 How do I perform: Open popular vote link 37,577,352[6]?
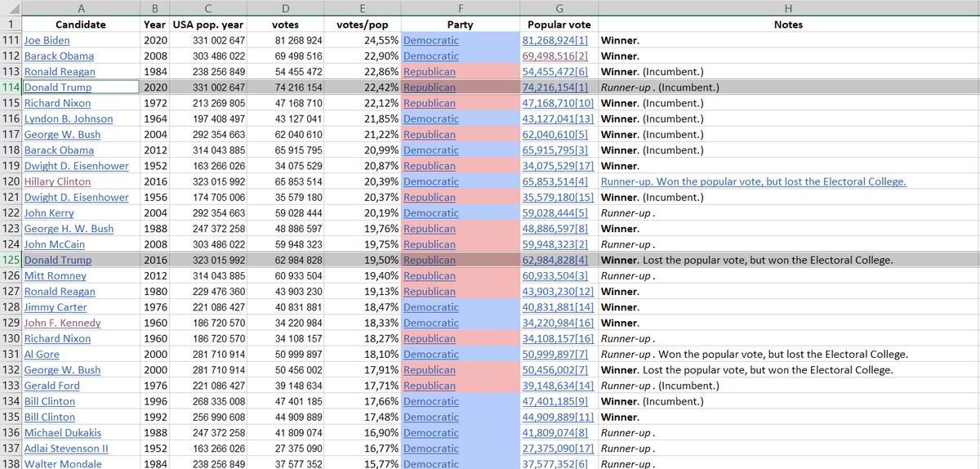click(555, 464)
